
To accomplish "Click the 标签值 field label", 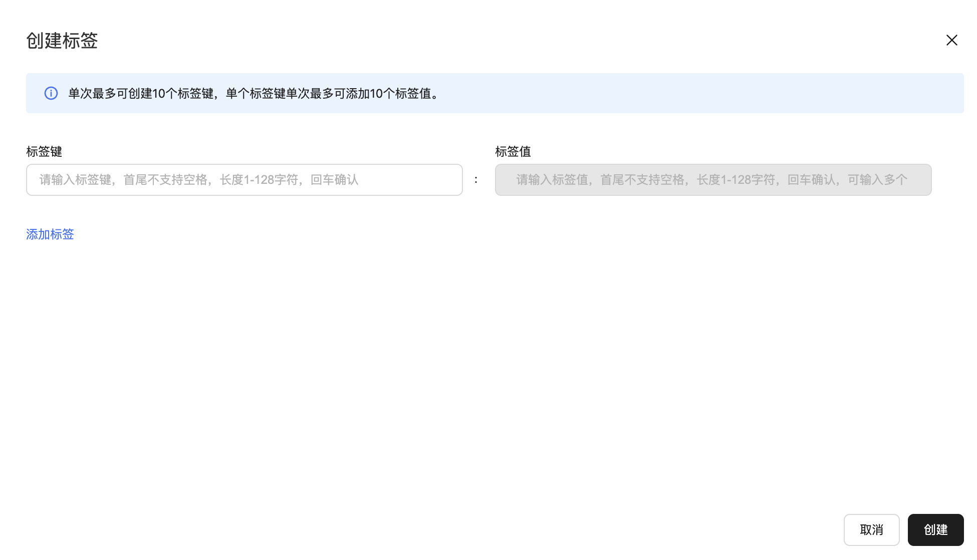I will click(x=513, y=151).
